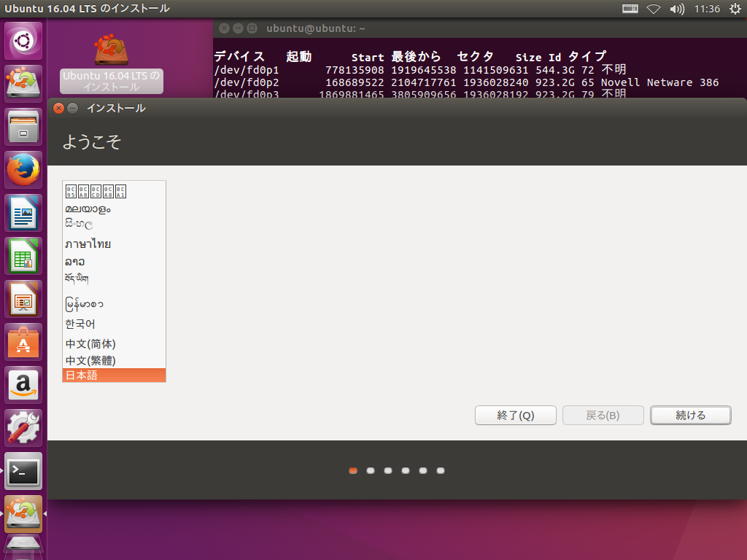
Task: Open System Settings from launcher
Action: click(x=23, y=427)
